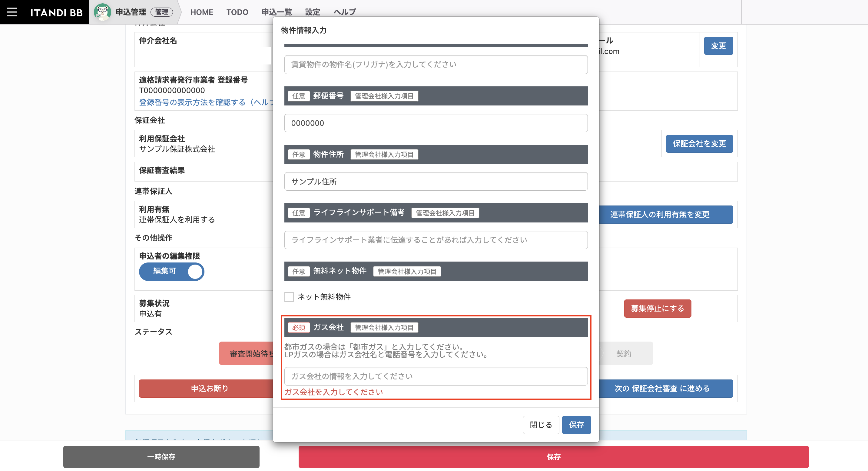Click the 一時保存 button
This screenshot has width=868, height=471.
tap(161, 457)
